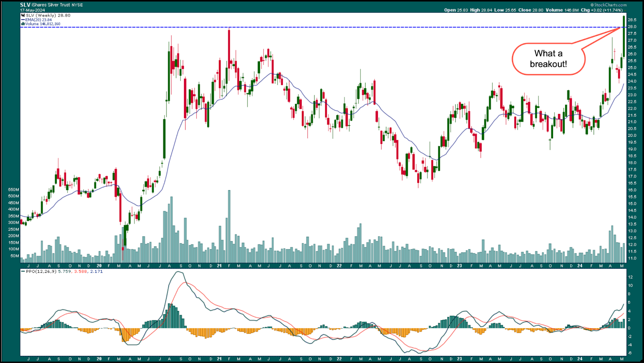Select the EMA(20) 23.84 legend label

pyautogui.click(x=39, y=20)
